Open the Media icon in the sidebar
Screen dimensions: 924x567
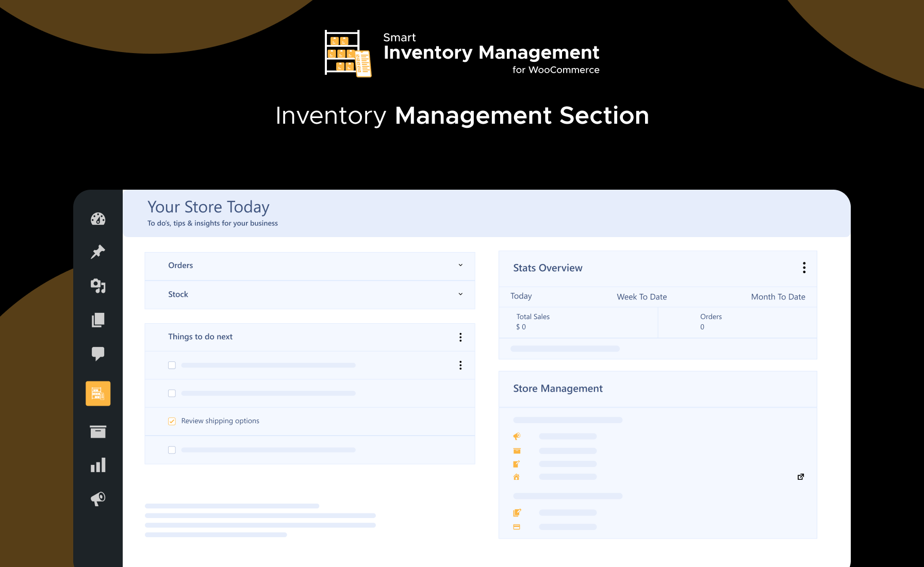pos(98,286)
